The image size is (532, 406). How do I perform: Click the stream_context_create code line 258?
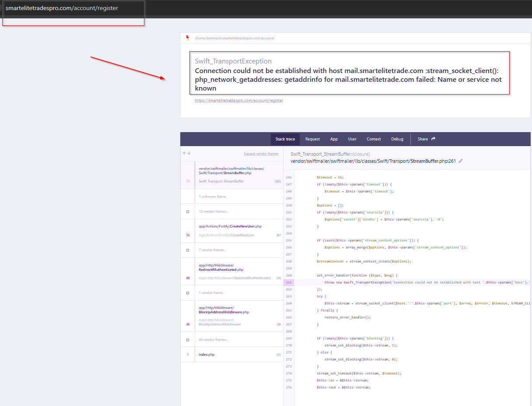(x=364, y=261)
